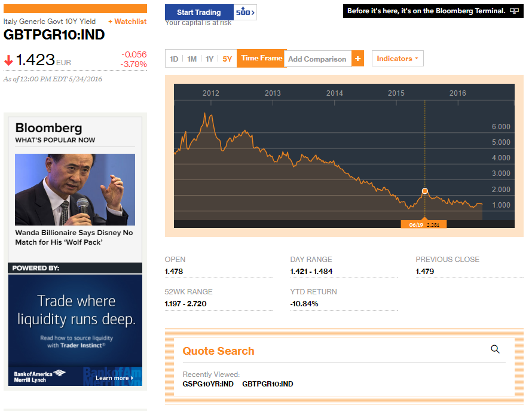This screenshot has height=411, width=532.
Task: Click the 1.423 current yield price
Action: tap(35, 60)
